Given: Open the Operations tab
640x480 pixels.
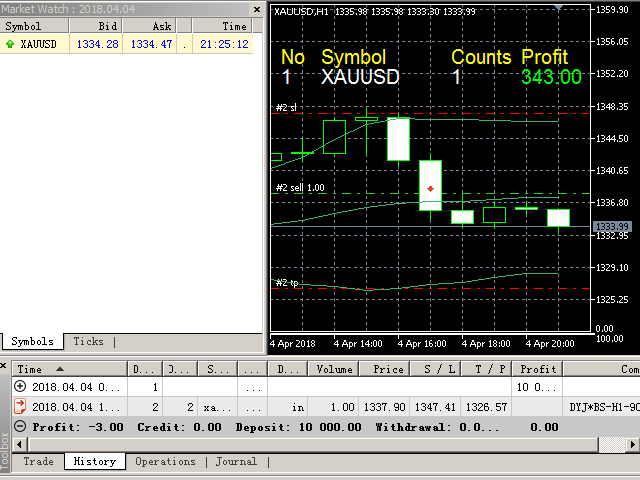Looking at the screenshot, I should [x=165, y=461].
